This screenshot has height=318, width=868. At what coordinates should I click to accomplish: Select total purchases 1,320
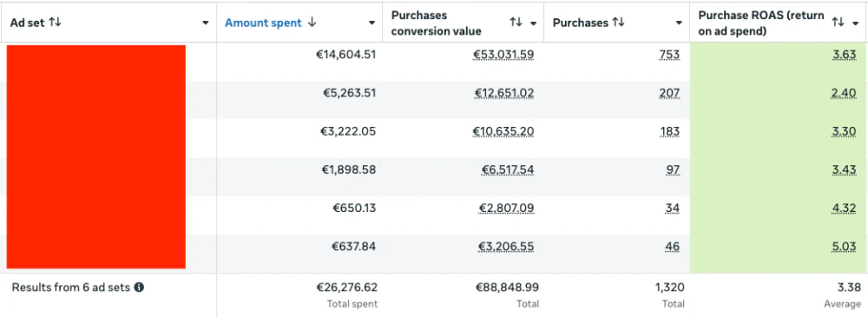[x=670, y=287]
